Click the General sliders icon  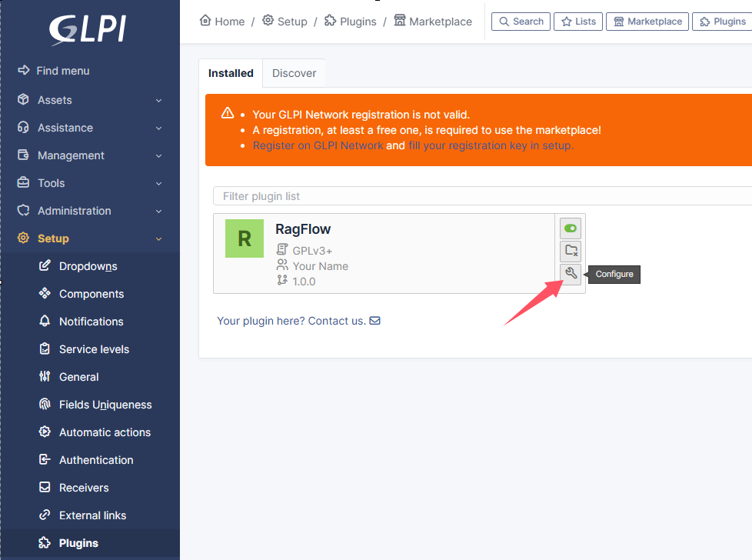(45, 377)
